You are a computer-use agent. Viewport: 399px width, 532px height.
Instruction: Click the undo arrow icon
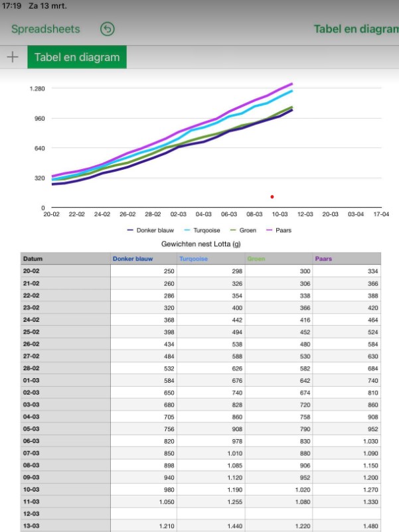tap(107, 29)
